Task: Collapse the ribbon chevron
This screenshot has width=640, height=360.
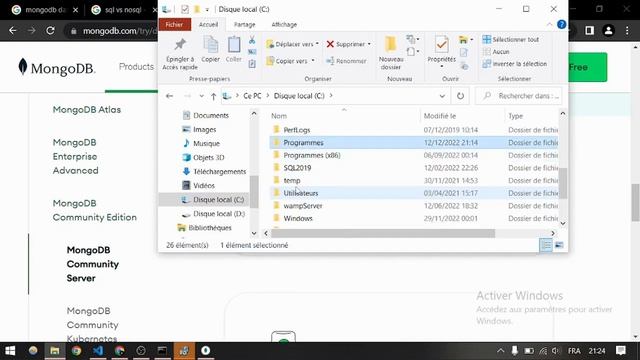Action: pos(549,24)
